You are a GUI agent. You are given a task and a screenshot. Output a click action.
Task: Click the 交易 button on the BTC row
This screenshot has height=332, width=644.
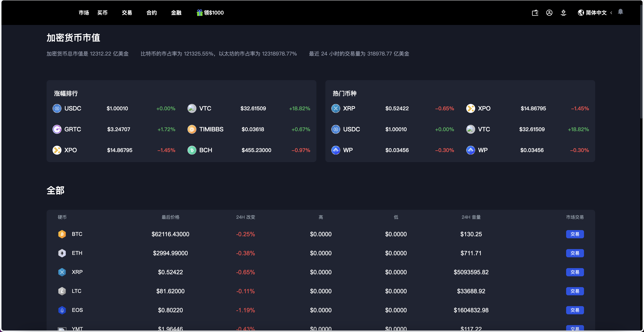pyautogui.click(x=575, y=234)
